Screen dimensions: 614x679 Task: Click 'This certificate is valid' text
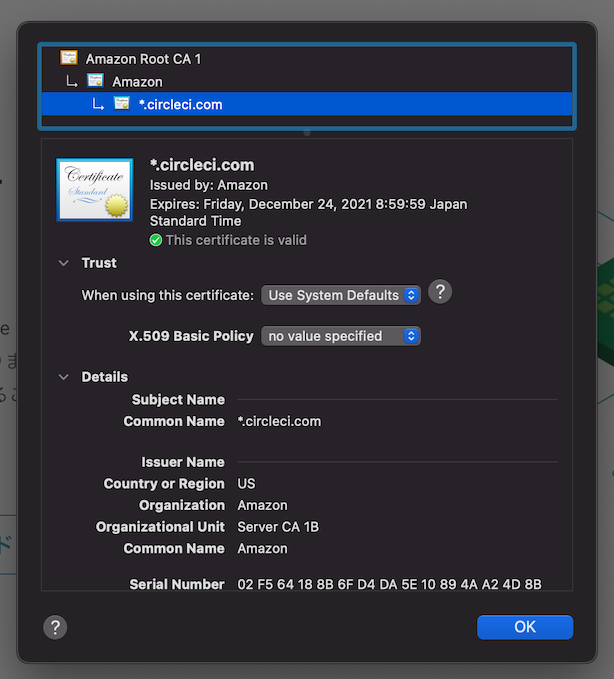236,240
